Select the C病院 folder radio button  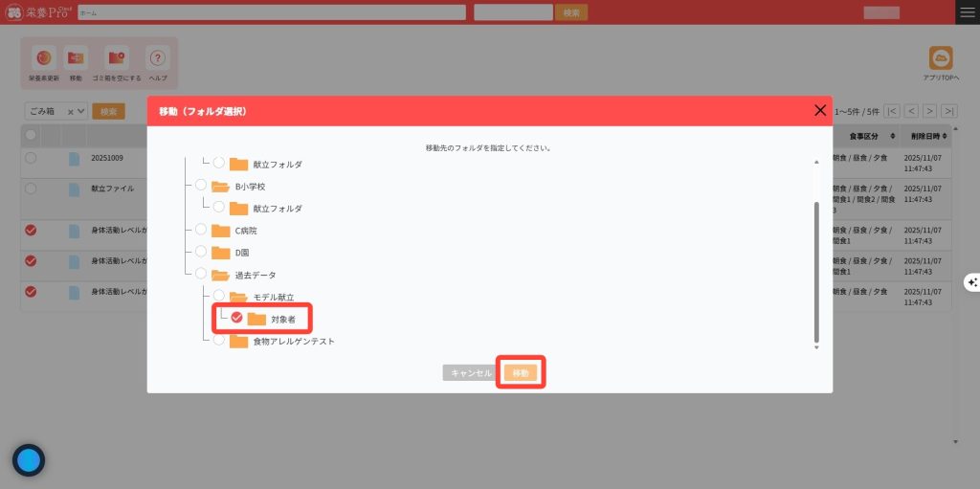201,230
